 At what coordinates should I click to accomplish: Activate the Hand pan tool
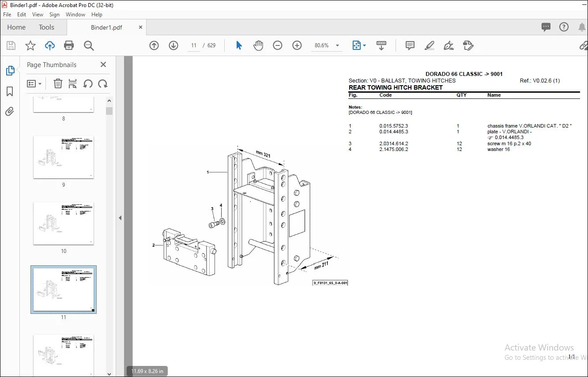[x=258, y=45]
